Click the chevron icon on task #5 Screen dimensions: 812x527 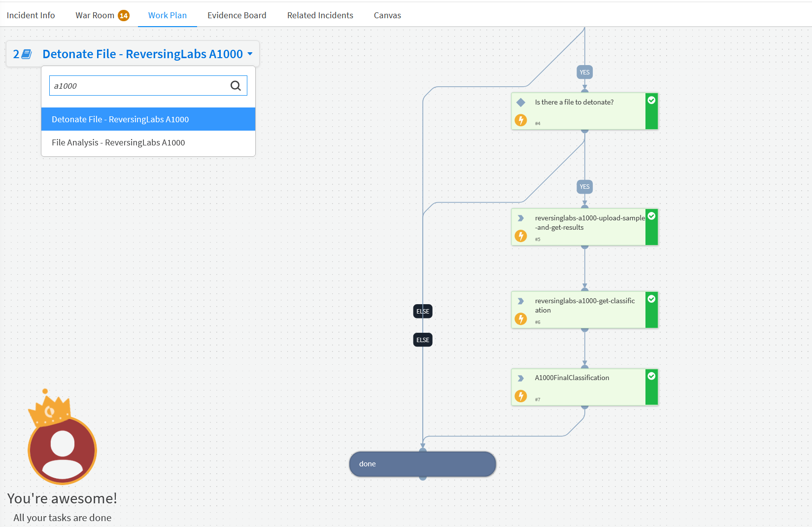tap(521, 218)
